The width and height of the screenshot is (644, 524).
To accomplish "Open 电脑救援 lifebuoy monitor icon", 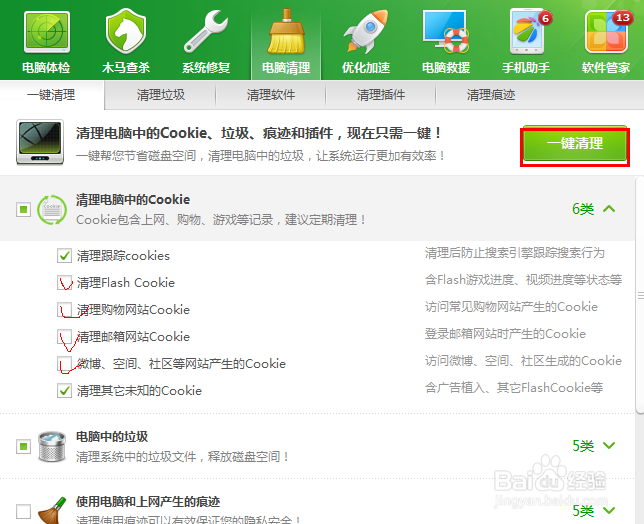I will [446, 32].
